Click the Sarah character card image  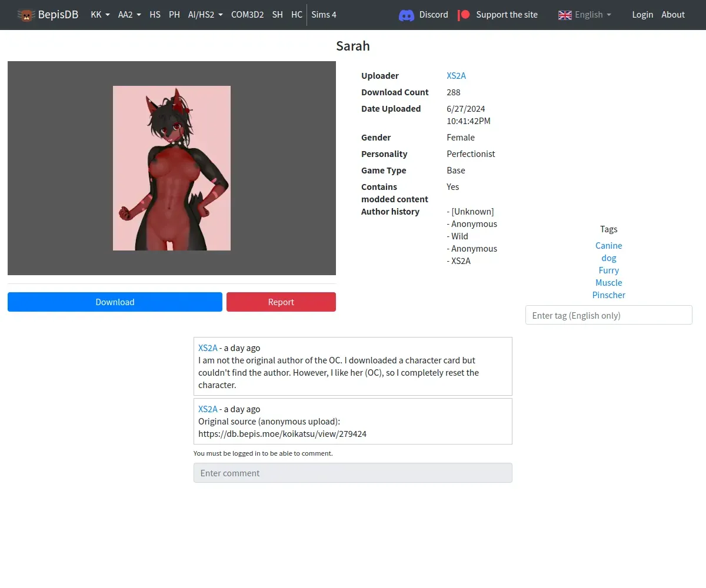pyautogui.click(x=172, y=168)
